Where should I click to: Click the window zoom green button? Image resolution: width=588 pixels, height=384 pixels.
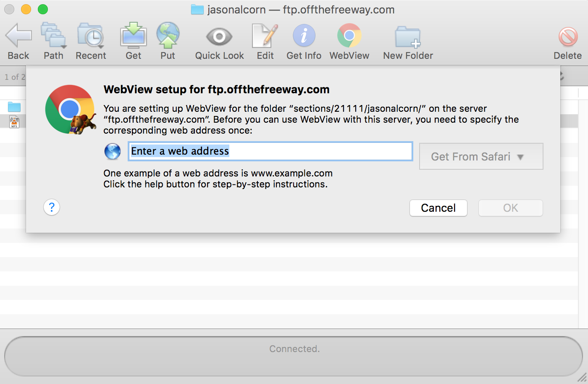point(43,9)
